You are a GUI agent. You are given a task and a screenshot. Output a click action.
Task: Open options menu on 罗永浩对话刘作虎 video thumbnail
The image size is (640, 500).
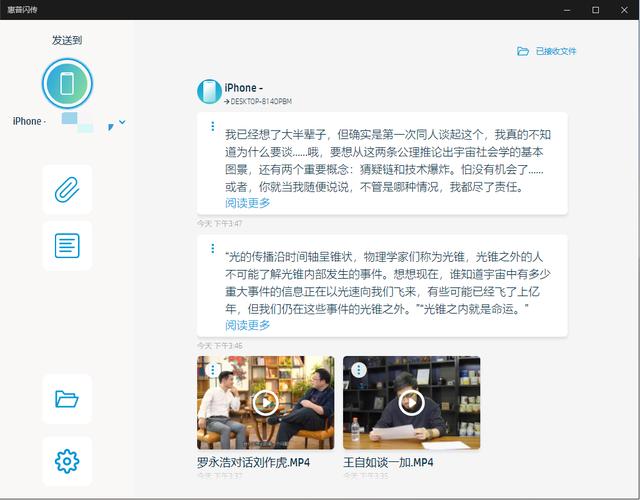[x=213, y=370]
